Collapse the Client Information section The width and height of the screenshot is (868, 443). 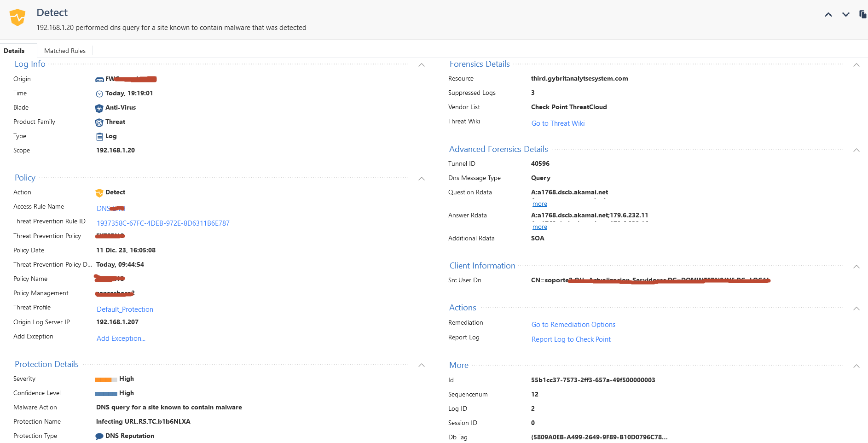[856, 267]
